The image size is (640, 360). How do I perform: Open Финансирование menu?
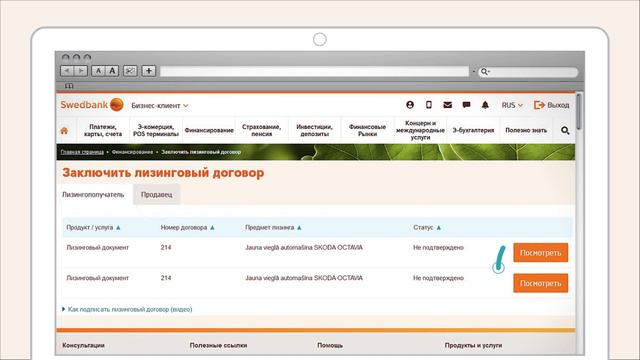(x=209, y=130)
